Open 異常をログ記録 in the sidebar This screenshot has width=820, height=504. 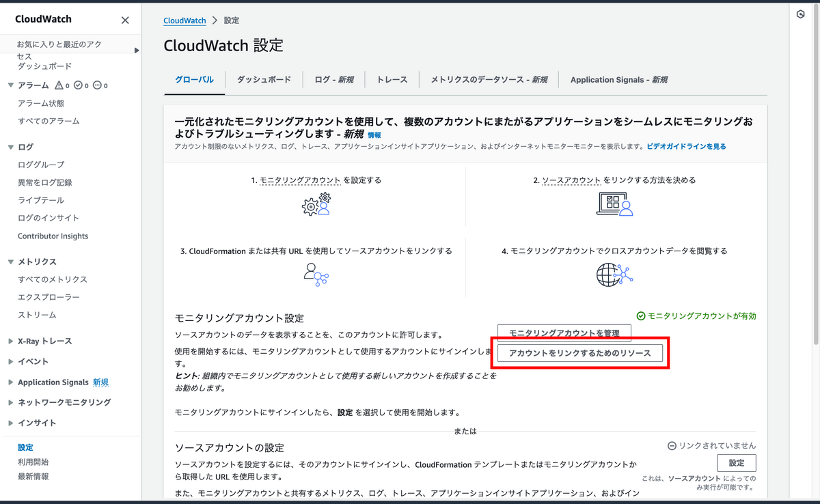(45, 182)
